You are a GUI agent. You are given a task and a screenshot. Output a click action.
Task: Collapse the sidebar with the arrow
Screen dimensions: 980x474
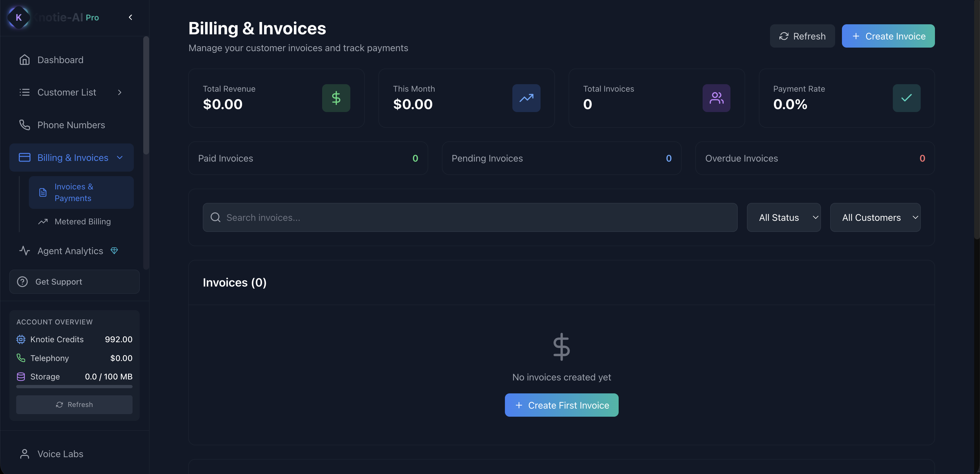pos(131,17)
